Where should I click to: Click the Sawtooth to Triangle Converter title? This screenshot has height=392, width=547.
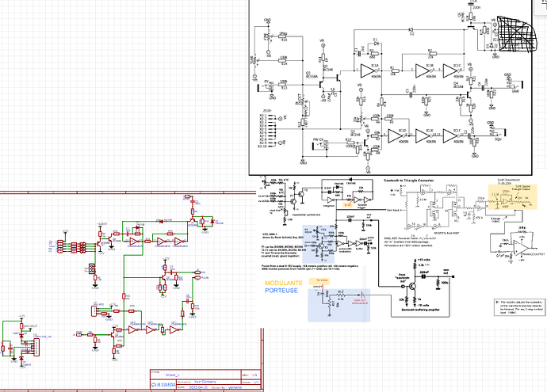[408, 181]
